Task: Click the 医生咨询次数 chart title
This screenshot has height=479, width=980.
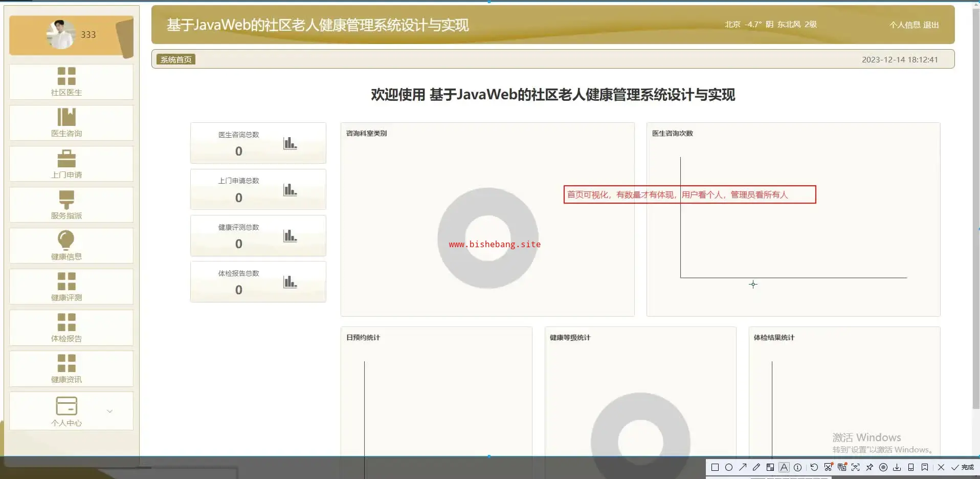Action: click(672, 133)
